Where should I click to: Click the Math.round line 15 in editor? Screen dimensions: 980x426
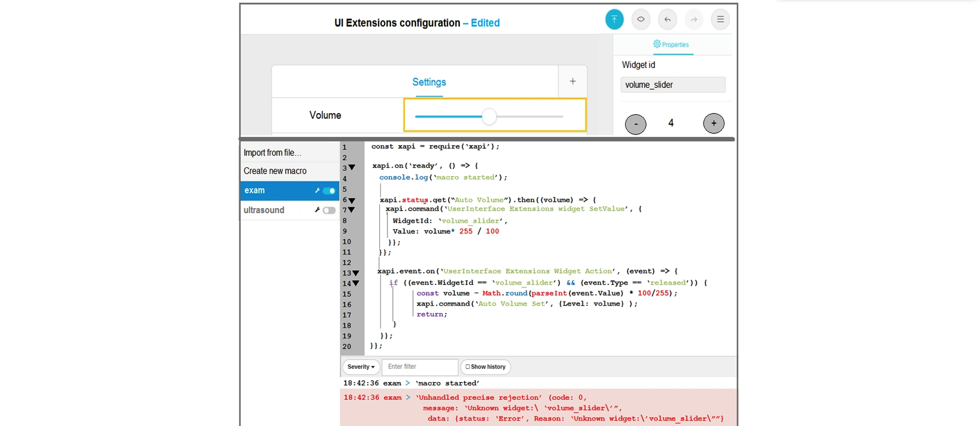coord(547,293)
